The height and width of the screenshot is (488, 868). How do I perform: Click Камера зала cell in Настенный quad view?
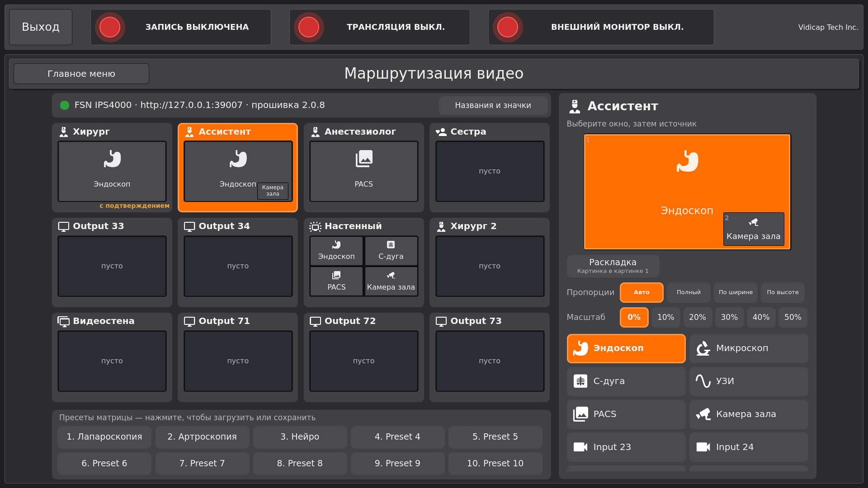[391, 281]
